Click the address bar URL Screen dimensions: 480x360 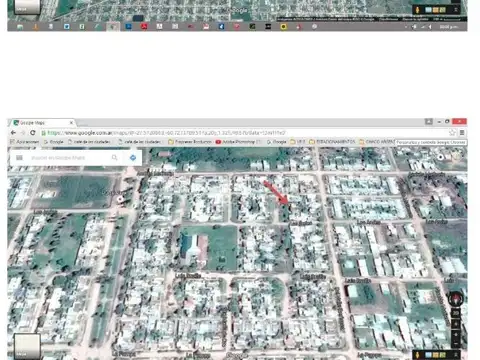pos(167,133)
